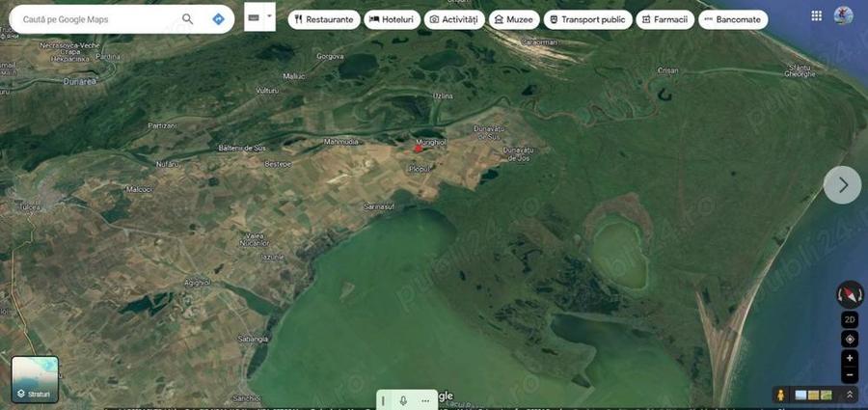Show Bancomate on the map

[x=733, y=19]
